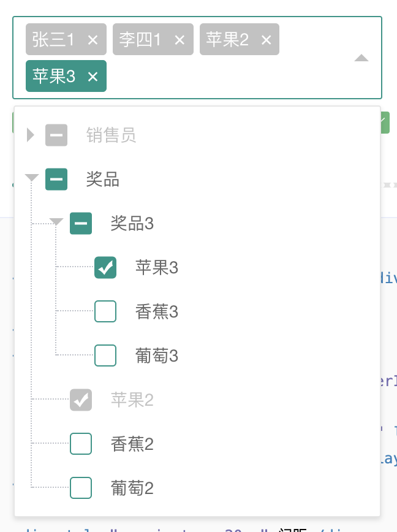The width and height of the screenshot is (397, 532).
Task: Remove the 苹果3 tag via its x
Action: point(93,77)
